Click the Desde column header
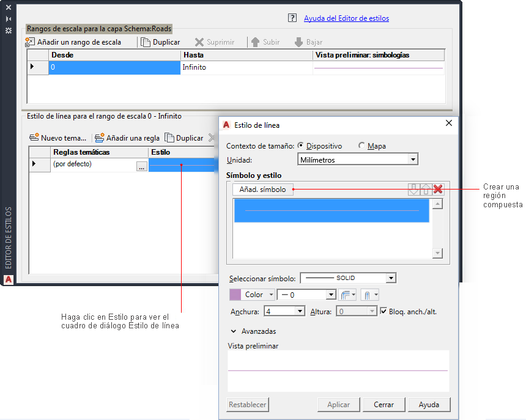The width and height of the screenshot is (526, 420). point(114,55)
